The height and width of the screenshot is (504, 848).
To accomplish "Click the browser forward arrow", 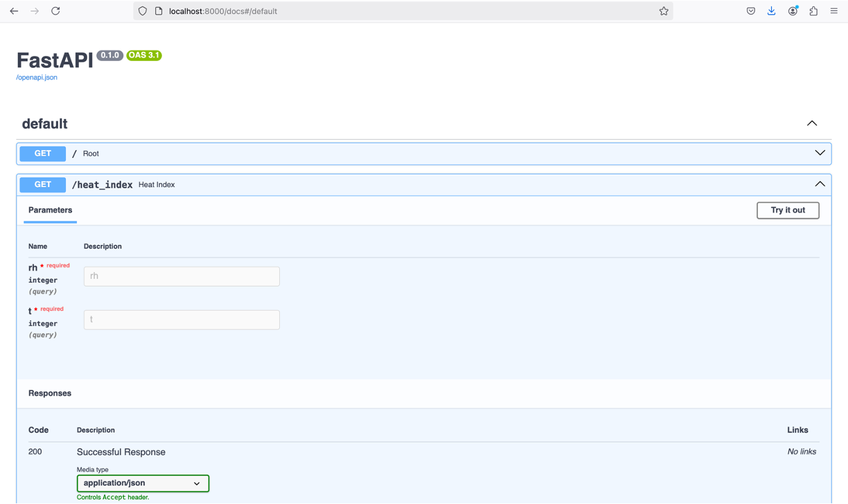I will coord(35,11).
